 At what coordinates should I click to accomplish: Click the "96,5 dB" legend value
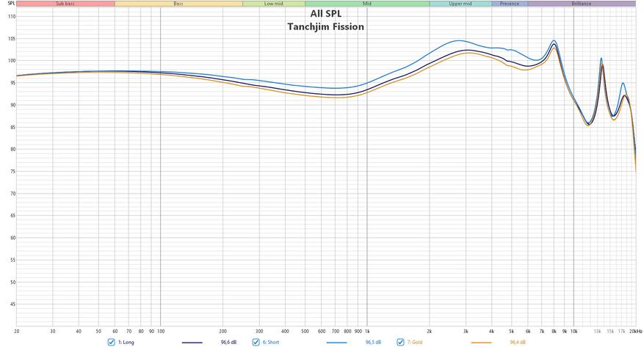(373, 342)
